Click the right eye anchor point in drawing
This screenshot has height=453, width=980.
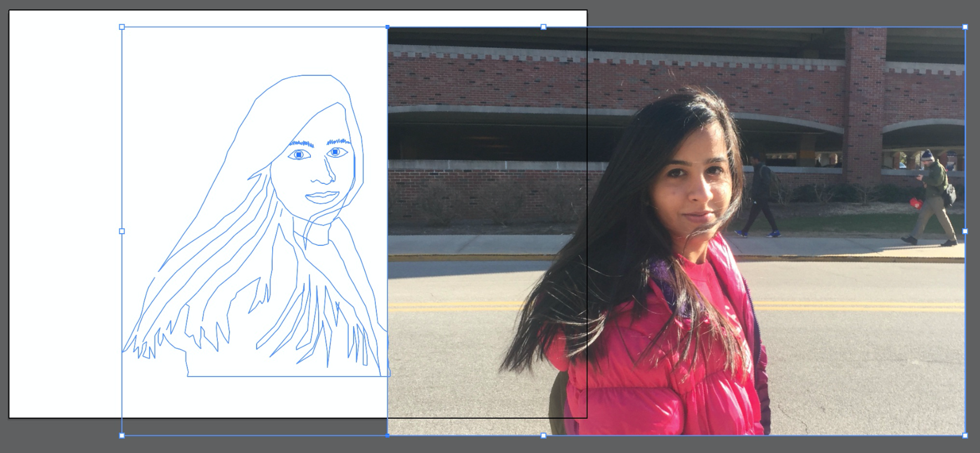point(336,152)
